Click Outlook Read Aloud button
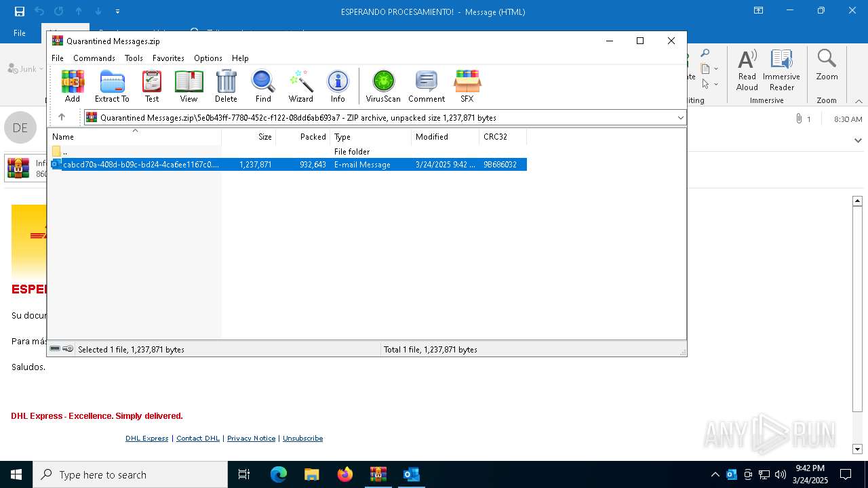This screenshot has height=488, width=868. [747, 70]
